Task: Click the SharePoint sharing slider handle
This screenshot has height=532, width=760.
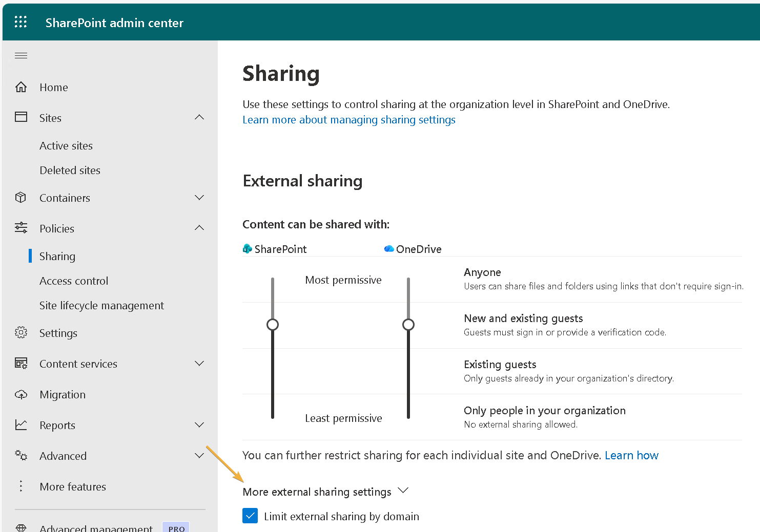Action: pyautogui.click(x=273, y=325)
